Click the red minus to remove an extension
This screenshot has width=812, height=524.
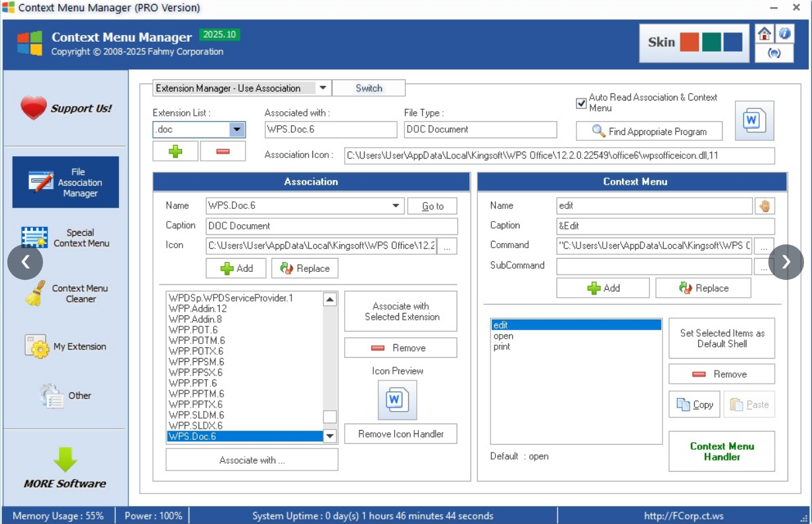coord(222,151)
